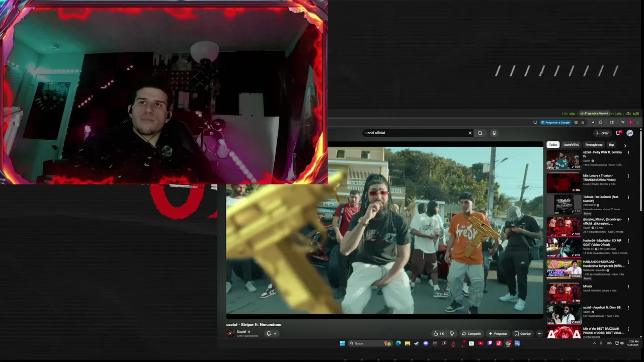Start voice search with the microphone icon
644x362 pixels.
pos(494,133)
